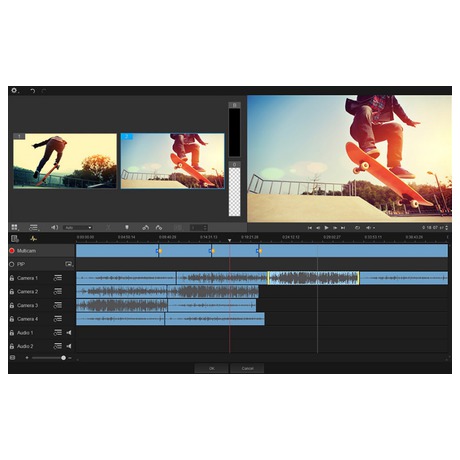Screen dimensions: 460x460
Task: Select the camera 1 preview thumbnail
Action: [x=65, y=161]
